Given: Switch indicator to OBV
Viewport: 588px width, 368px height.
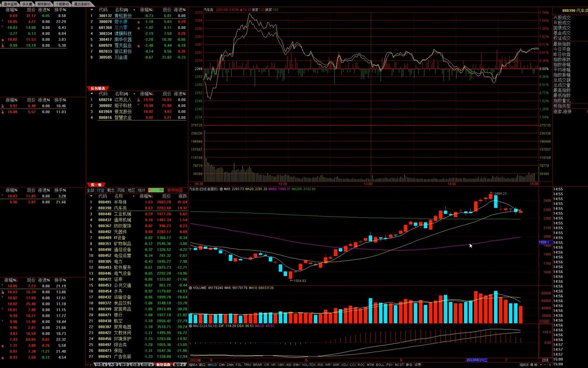Looking at the screenshot, I should point(281,365).
